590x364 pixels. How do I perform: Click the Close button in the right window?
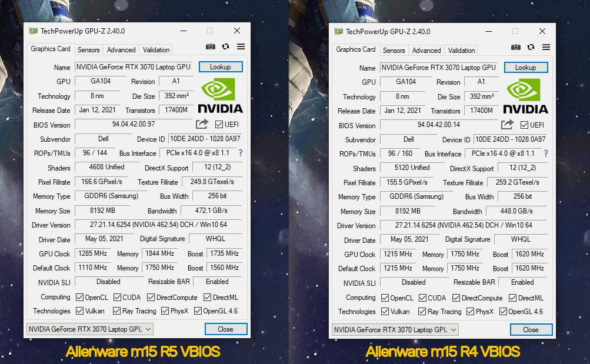[x=531, y=330]
